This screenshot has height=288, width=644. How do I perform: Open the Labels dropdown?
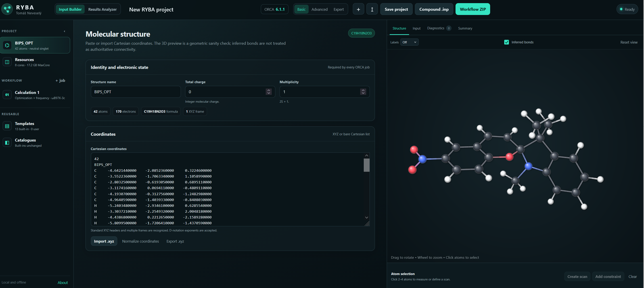pos(409,42)
